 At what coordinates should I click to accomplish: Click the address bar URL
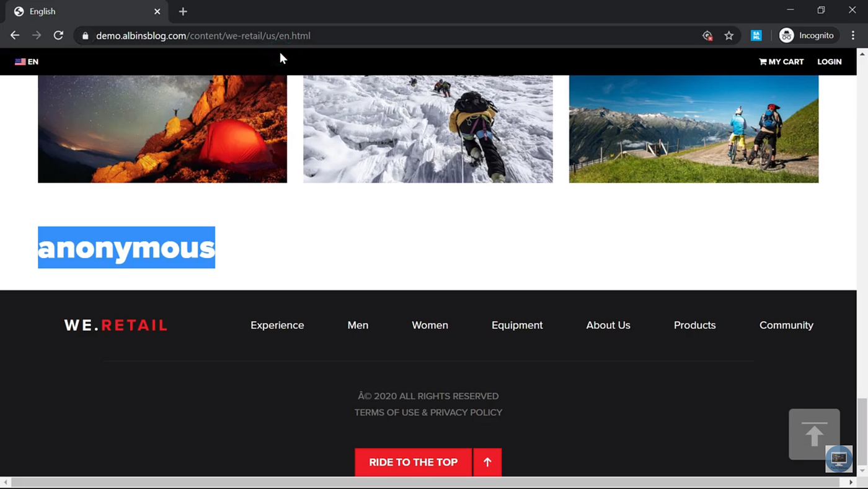point(203,36)
